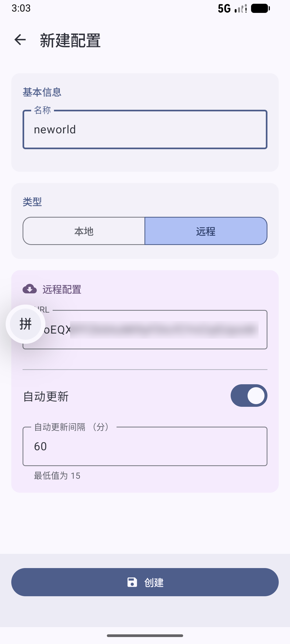
Task: Tap the battery icon in status bar
Action: [260, 9]
